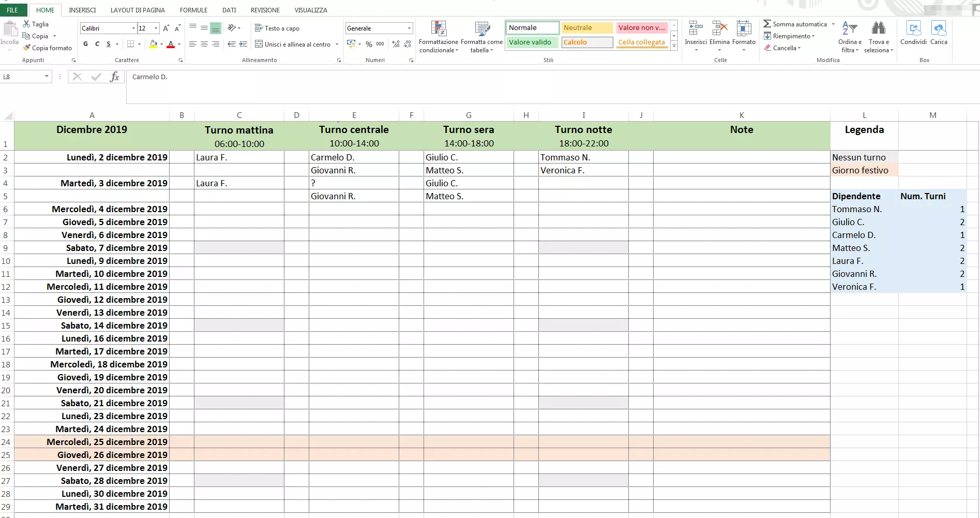Toggle bold formatting with the G button
Image resolution: width=980 pixels, height=518 pixels.
[x=85, y=44]
